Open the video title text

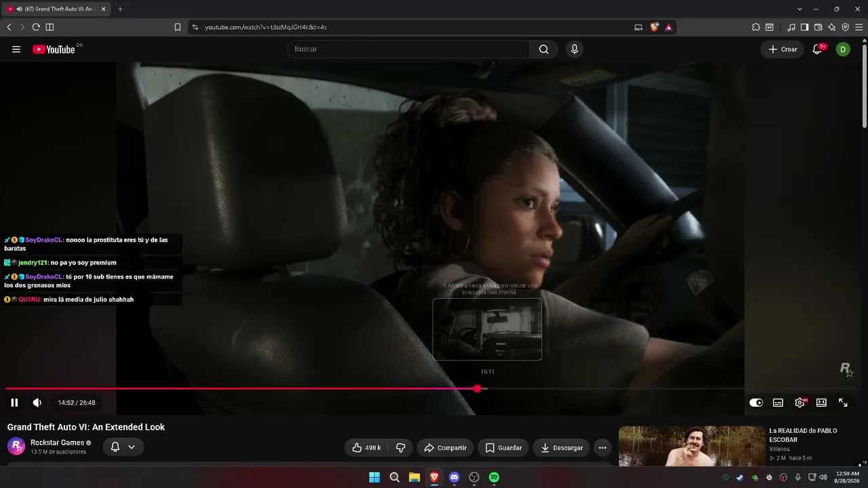(x=86, y=427)
